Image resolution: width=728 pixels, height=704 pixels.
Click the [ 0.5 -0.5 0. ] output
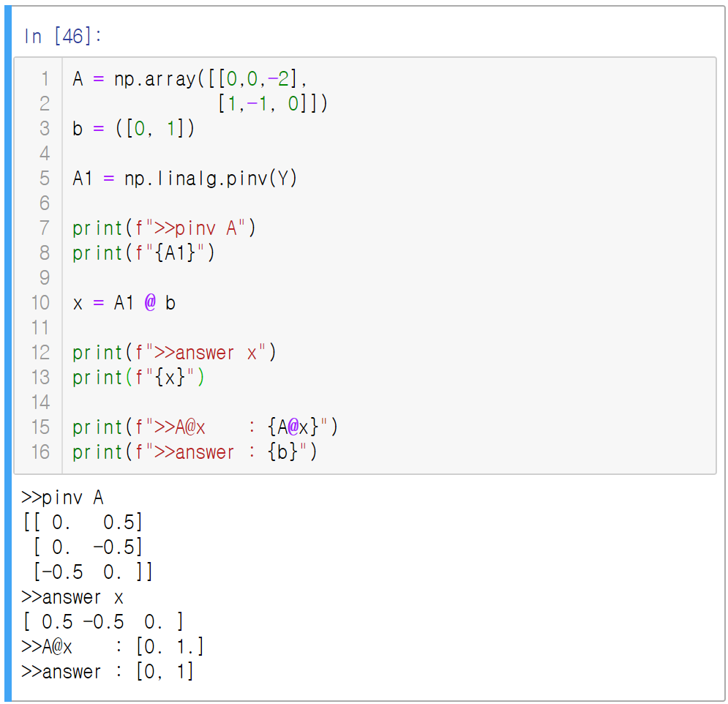pos(103,622)
